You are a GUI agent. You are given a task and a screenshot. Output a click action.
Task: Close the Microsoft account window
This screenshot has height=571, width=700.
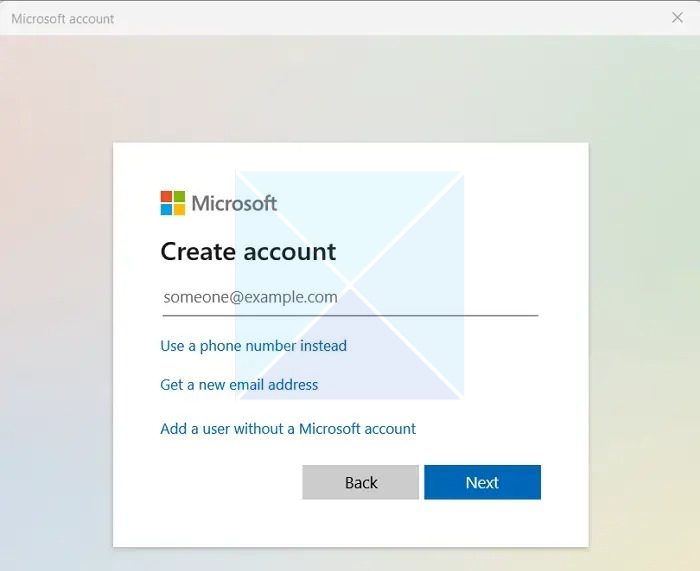677,17
